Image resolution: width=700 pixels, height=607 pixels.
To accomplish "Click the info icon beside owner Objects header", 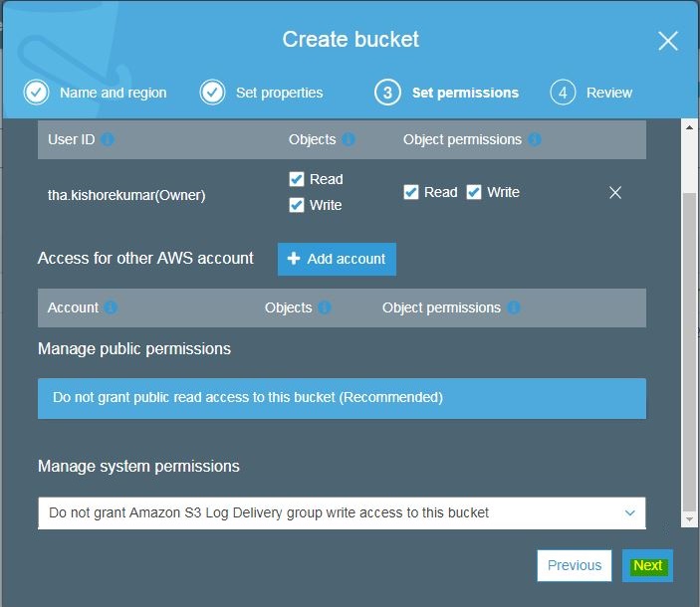I will tap(349, 139).
